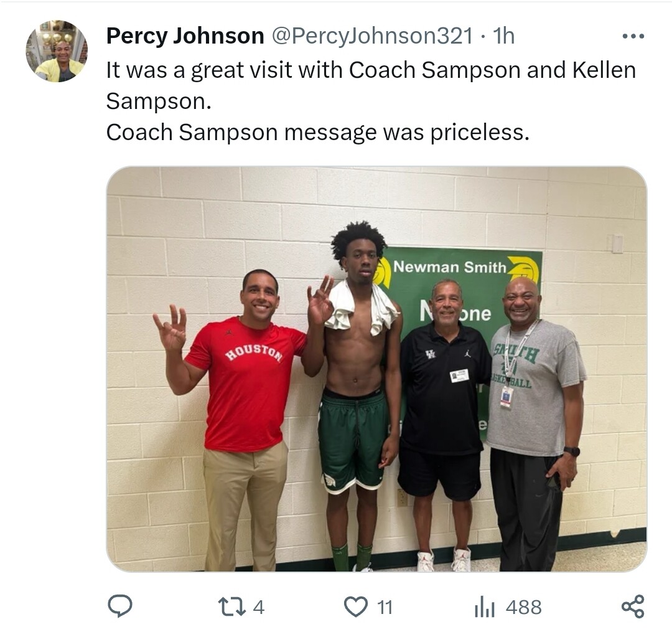Open the @PercyJohnson321 handle link
Image resolution: width=672 pixels, height=637 pixels.
point(372,35)
